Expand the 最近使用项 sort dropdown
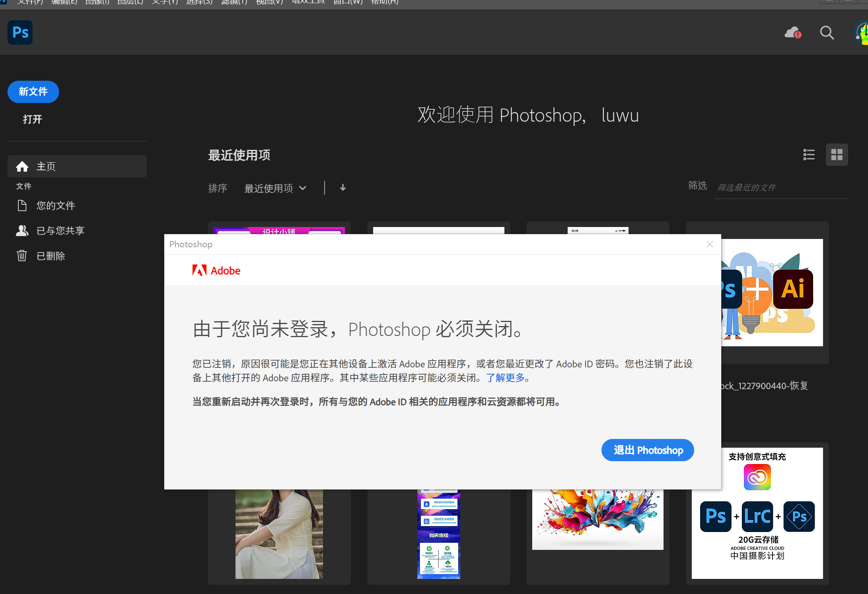Viewport: 868px width, 594px height. [x=275, y=188]
